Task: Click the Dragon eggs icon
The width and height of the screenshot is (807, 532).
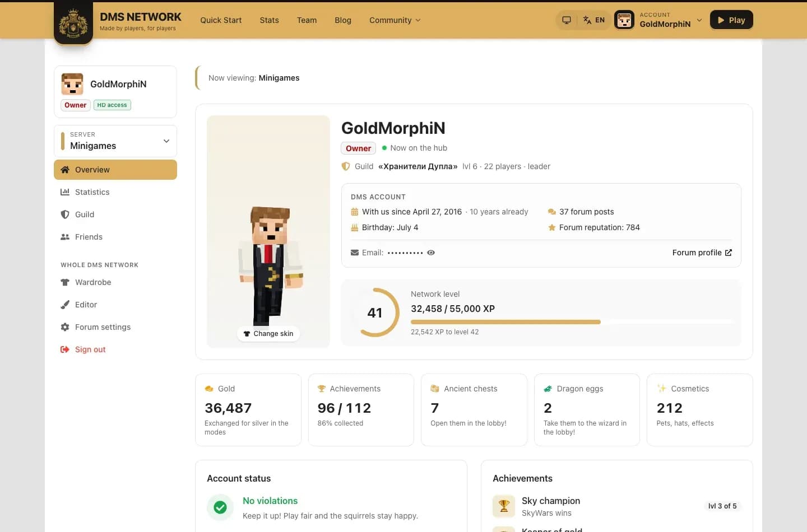Action: pos(548,389)
